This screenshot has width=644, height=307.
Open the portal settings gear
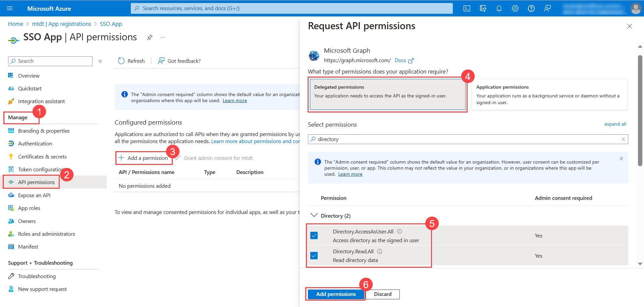(515, 8)
